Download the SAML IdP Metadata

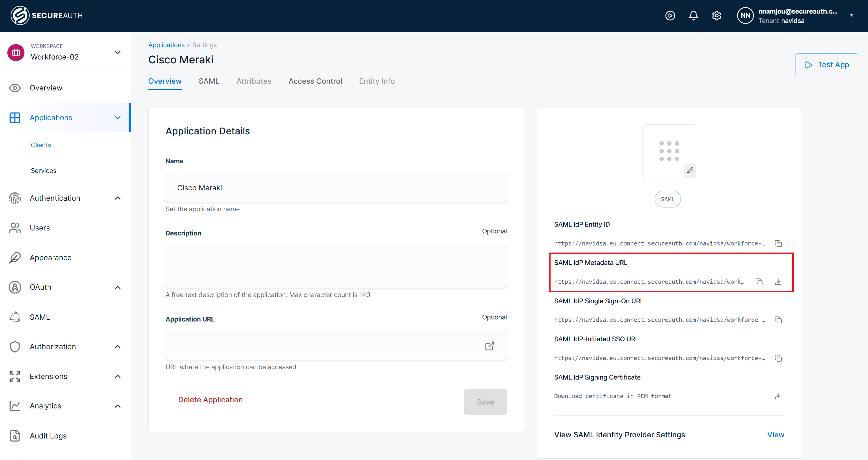pyautogui.click(x=778, y=282)
